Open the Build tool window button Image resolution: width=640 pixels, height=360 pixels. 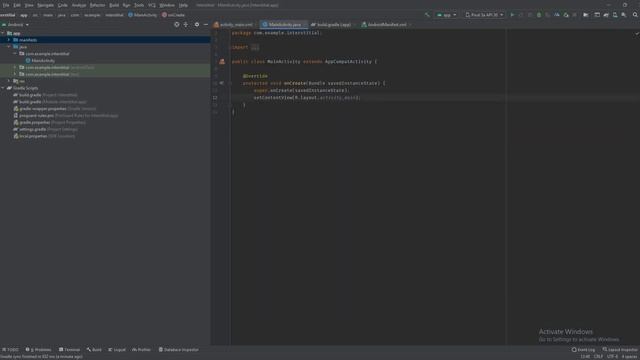pyautogui.click(x=94, y=350)
